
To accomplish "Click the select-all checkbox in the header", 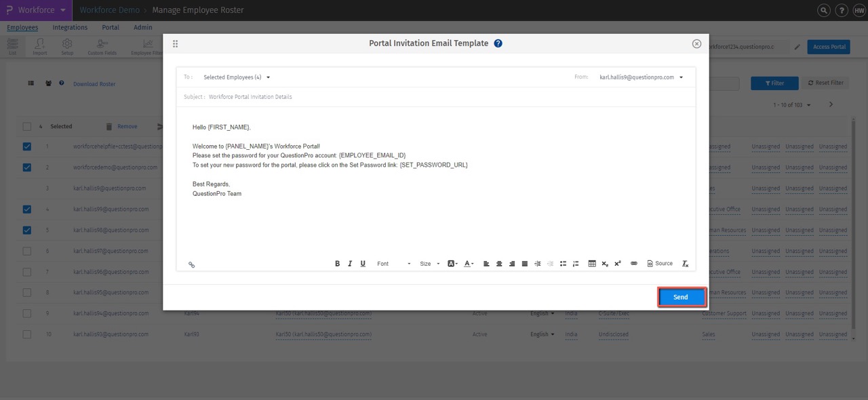I will pos(27,126).
